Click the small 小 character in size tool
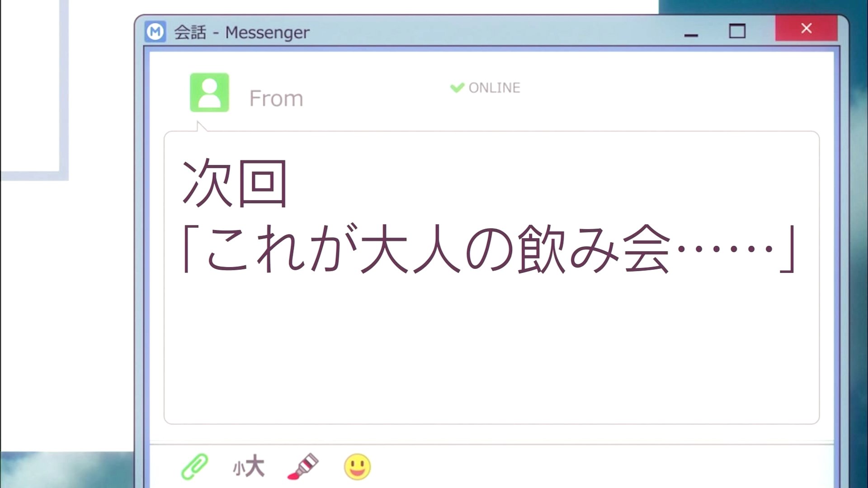 (239, 469)
